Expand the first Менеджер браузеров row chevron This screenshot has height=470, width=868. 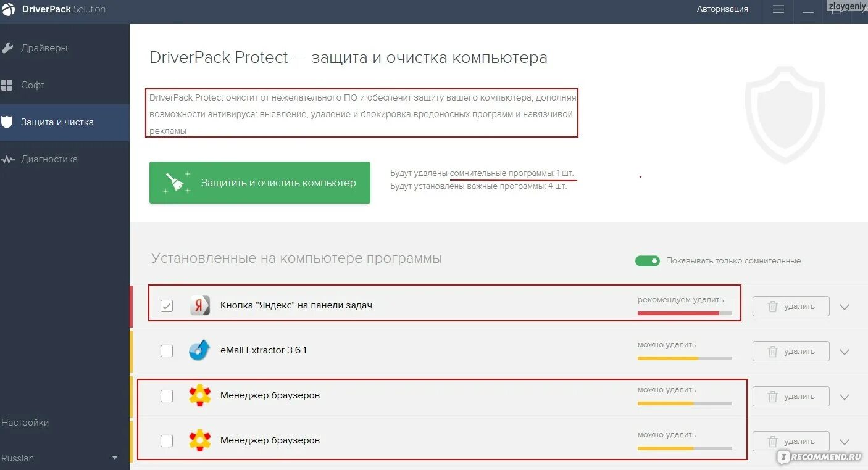[x=845, y=397]
